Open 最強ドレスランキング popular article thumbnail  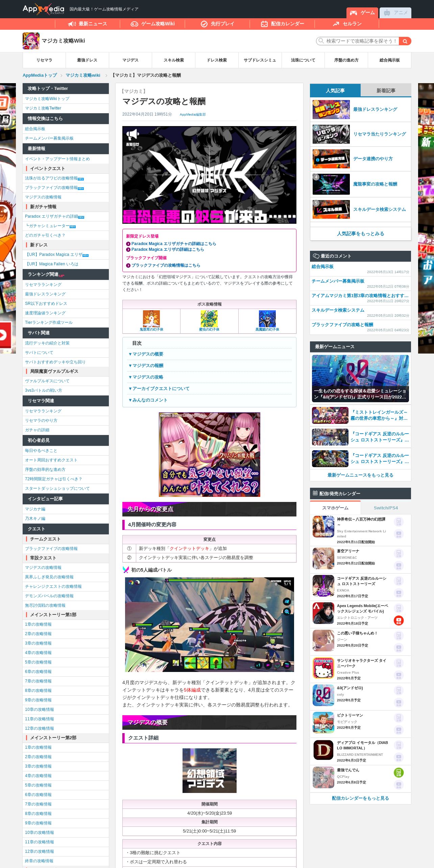point(331,109)
